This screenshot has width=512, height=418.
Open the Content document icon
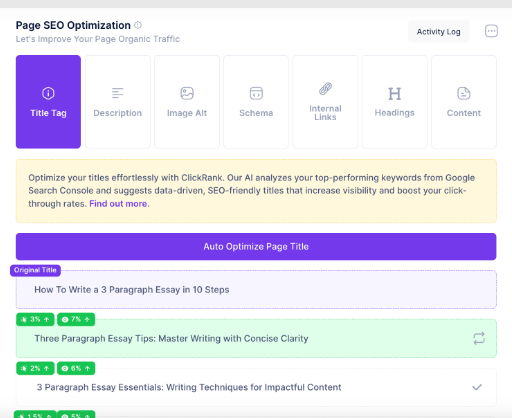pos(464,93)
